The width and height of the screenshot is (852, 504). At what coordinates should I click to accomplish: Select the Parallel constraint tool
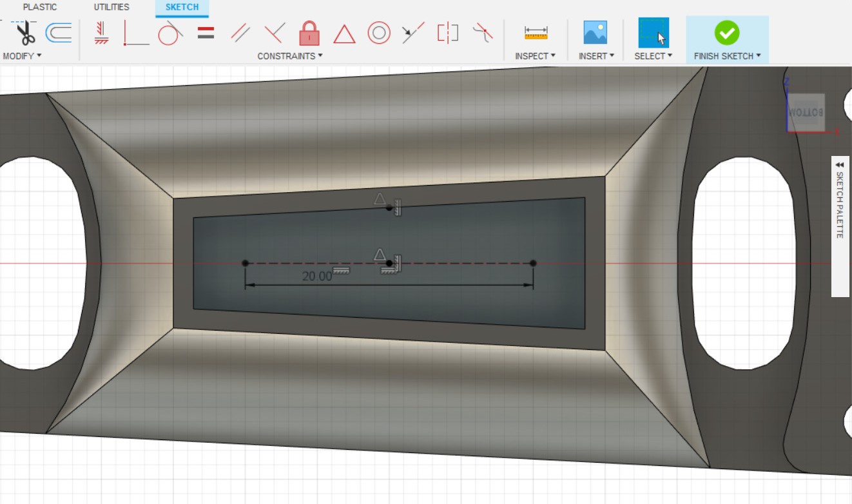coord(240,33)
